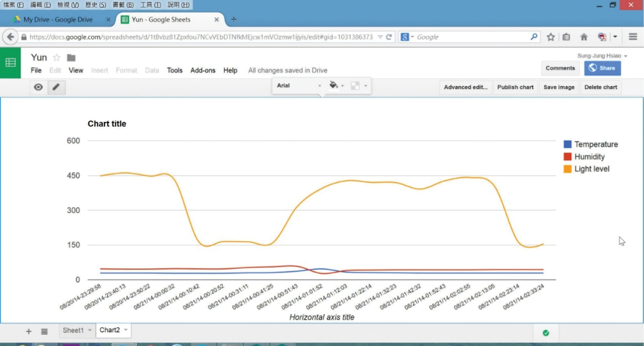Click the browser reload icon

[x=389, y=37]
